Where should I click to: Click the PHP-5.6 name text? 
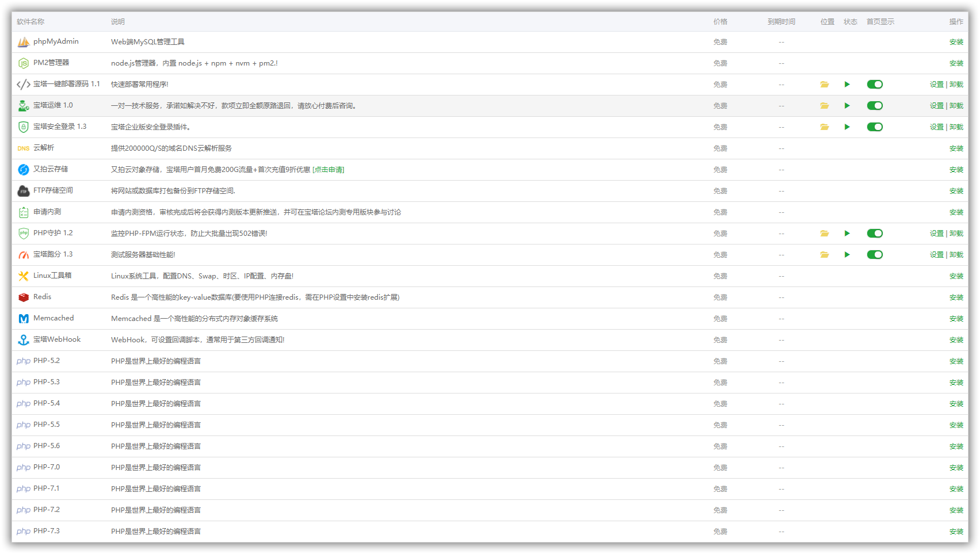47,446
